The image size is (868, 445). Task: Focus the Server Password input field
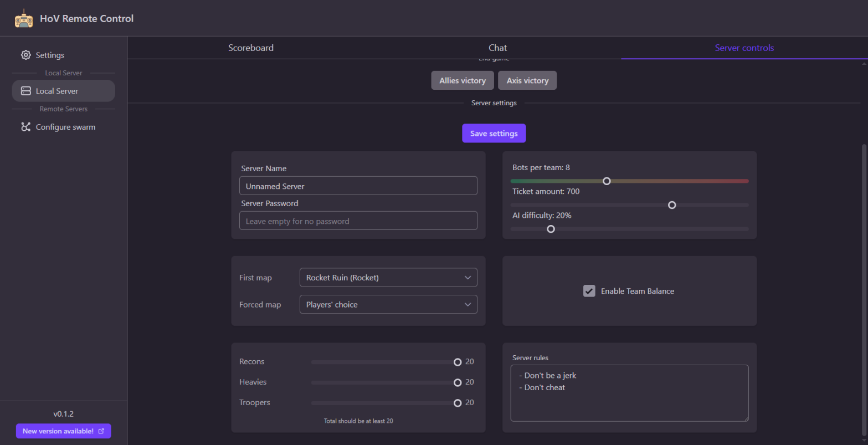point(358,221)
